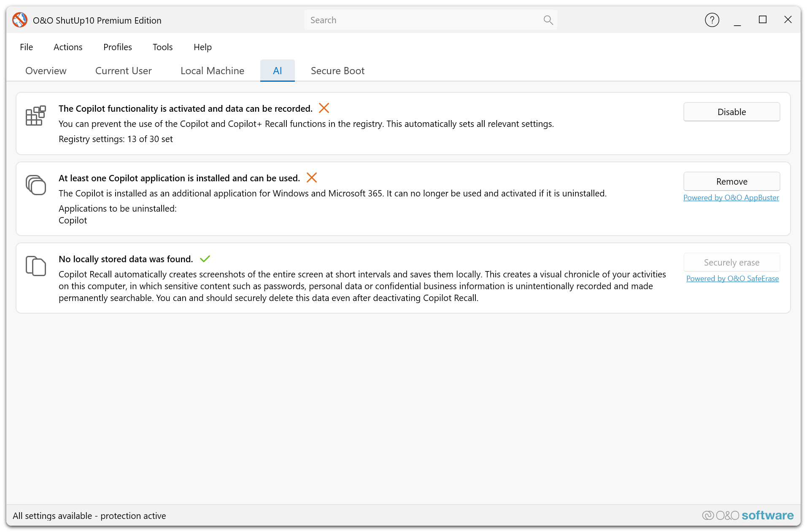Open the Tools menu
Screen dimensions: 807x532
click(x=163, y=47)
